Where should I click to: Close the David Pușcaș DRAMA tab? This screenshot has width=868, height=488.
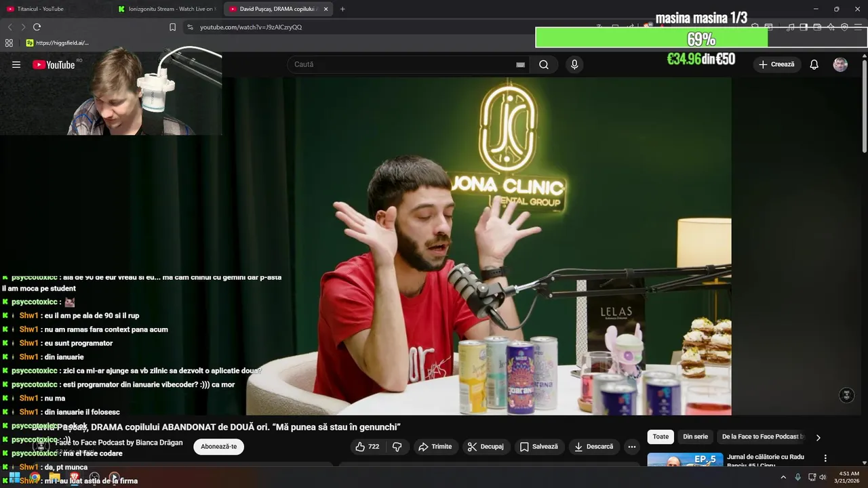tap(325, 9)
